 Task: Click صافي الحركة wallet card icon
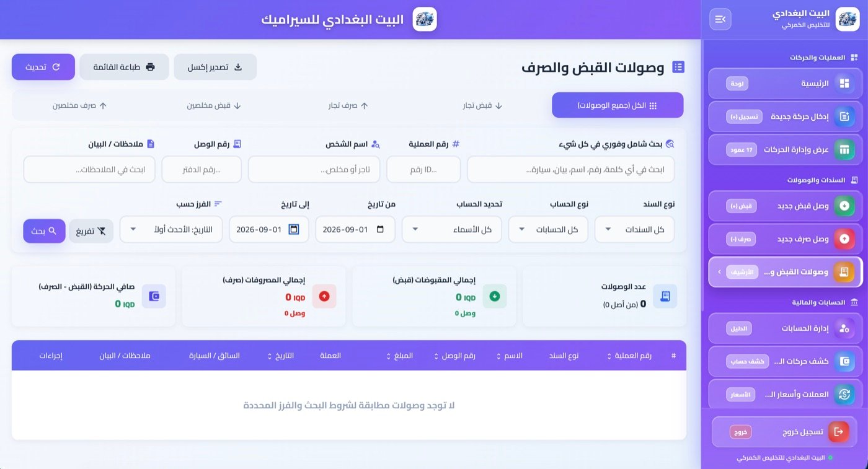154,296
